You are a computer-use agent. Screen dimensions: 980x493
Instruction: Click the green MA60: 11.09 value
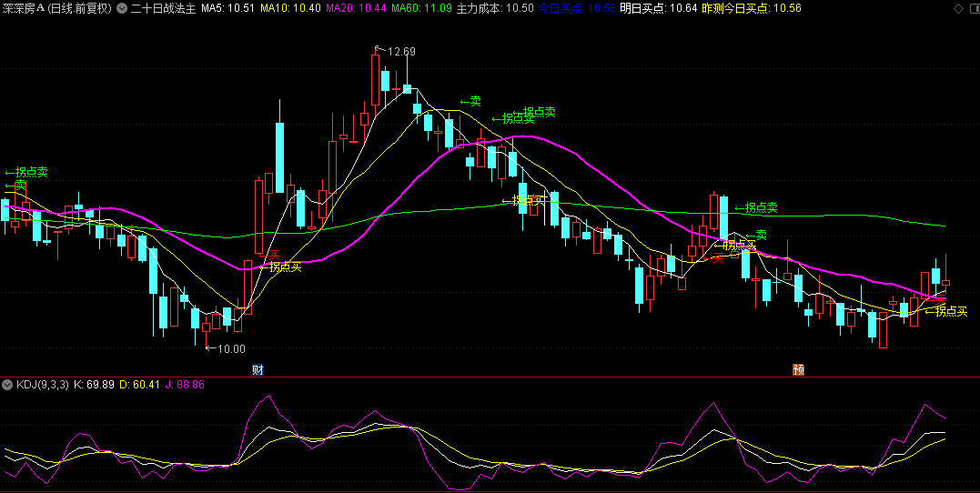point(422,9)
